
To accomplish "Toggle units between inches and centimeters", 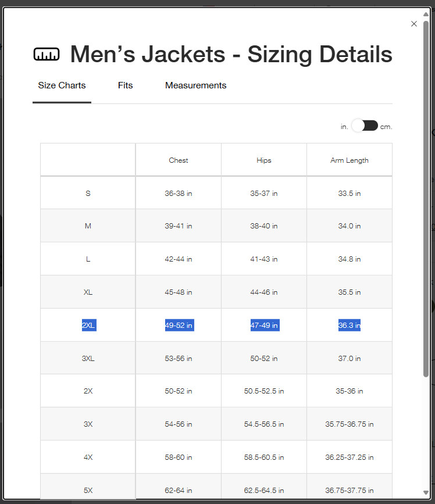I will pyautogui.click(x=365, y=126).
